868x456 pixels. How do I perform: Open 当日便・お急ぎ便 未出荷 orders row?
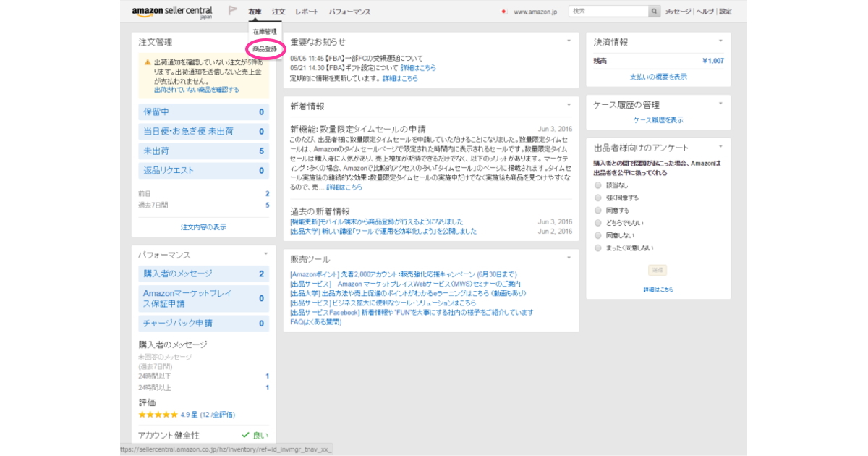[204, 131]
